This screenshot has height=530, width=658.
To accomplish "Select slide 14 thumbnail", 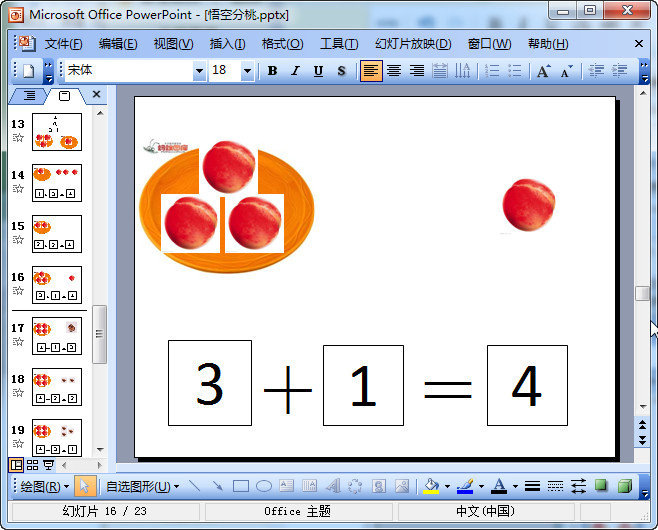I will (57, 183).
